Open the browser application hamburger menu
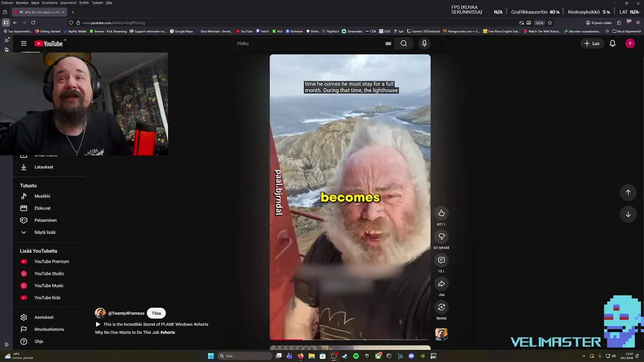Viewport: 644px width, 362px height. (638, 23)
